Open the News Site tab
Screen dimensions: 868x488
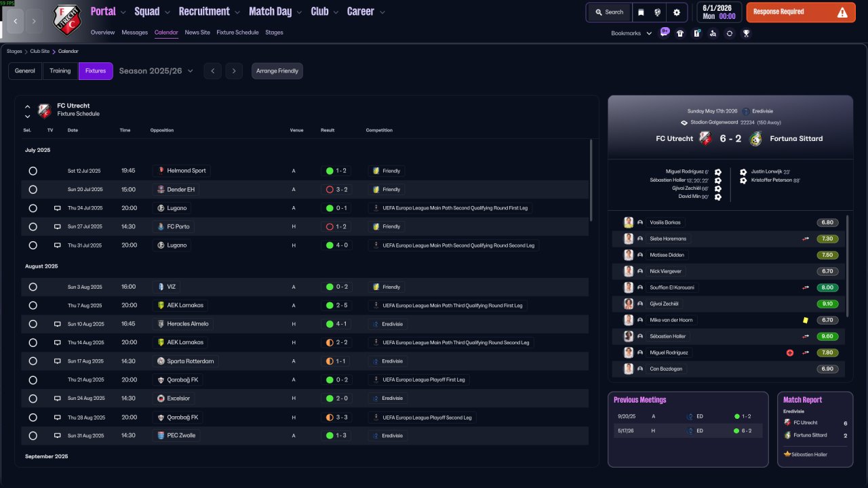(x=197, y=33)
